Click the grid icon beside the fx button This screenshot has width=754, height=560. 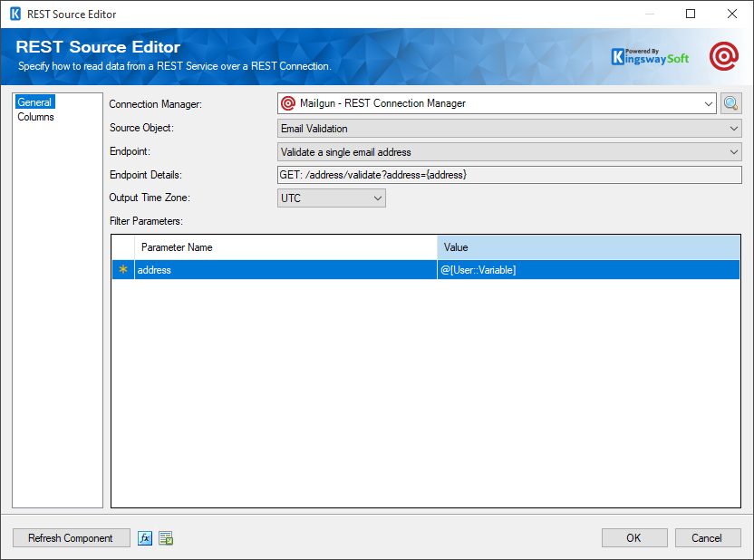click(x=166, y=538)
